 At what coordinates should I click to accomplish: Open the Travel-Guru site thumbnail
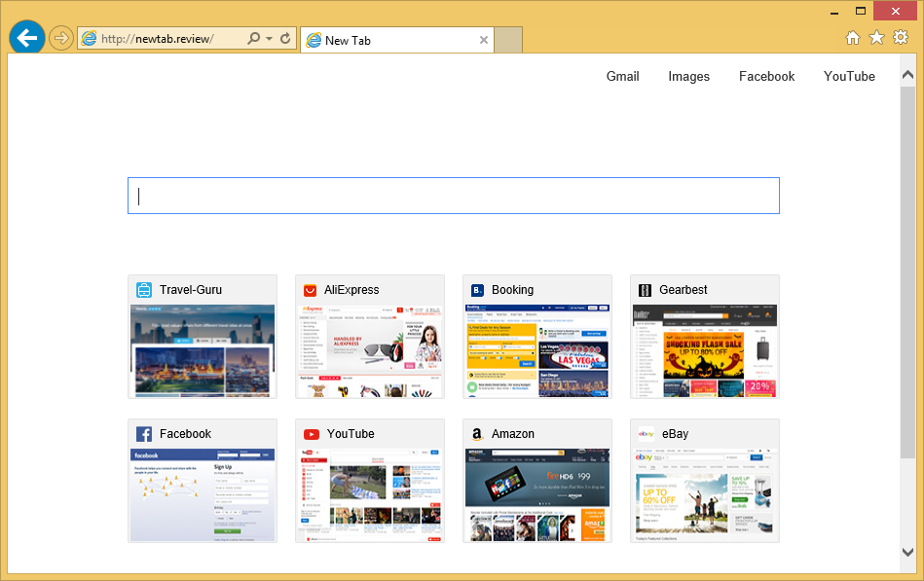203,337
